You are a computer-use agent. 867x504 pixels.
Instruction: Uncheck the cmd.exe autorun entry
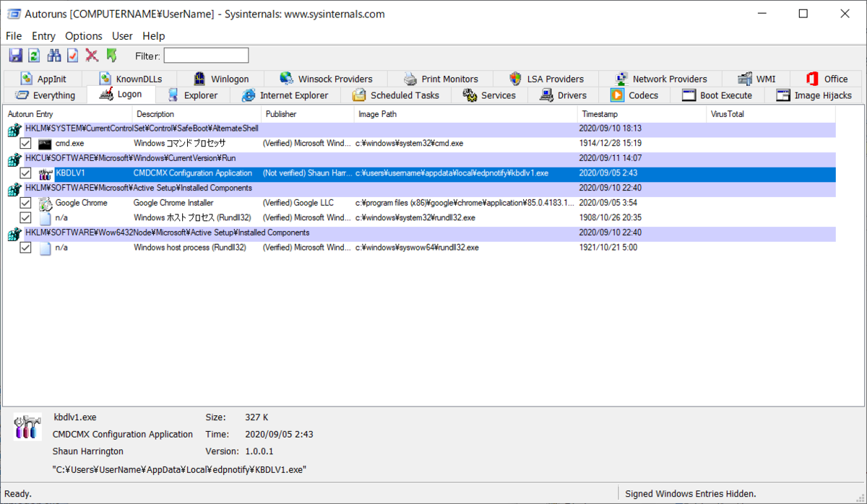25,144
